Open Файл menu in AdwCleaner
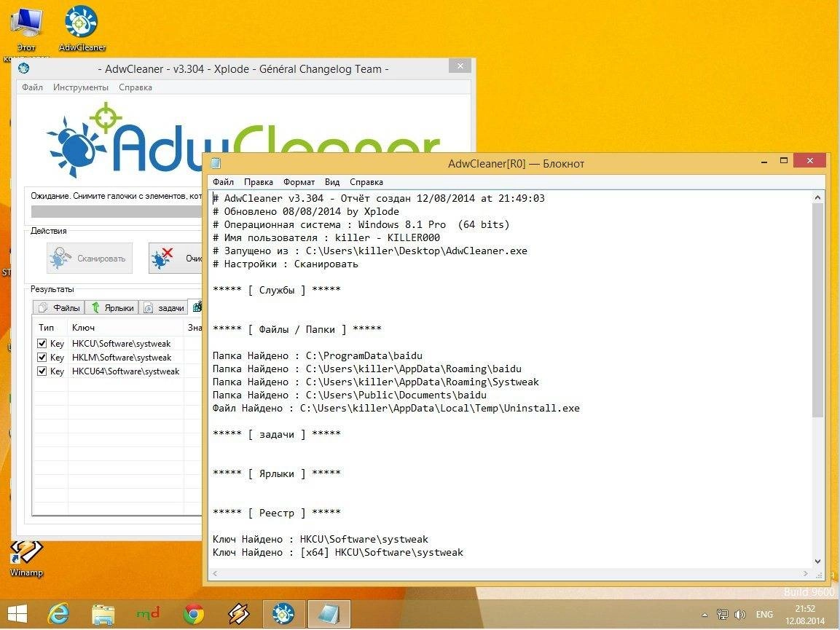This screenshot has width=840, height=630. pos(32,87)
